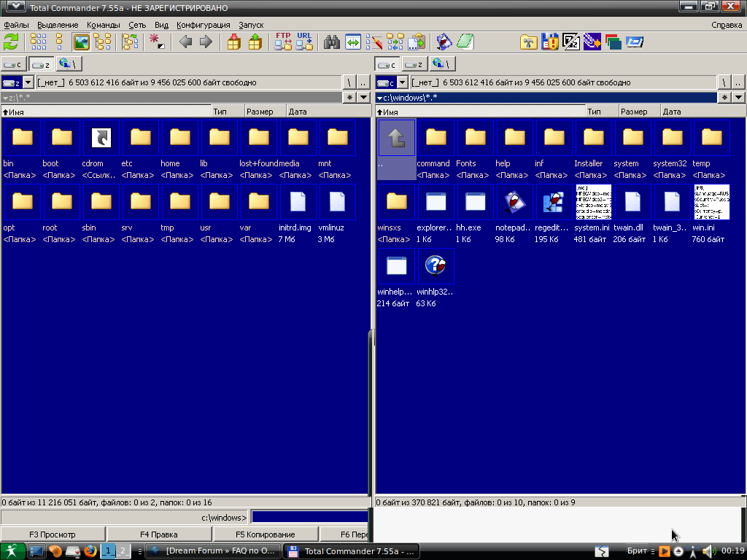747x560 pixels.
Task: Click F4 Правка button
Action: point(159,534)
